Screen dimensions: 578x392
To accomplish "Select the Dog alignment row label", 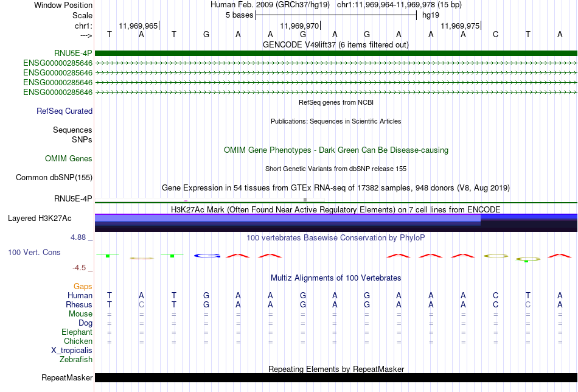I will pos(85,323).
